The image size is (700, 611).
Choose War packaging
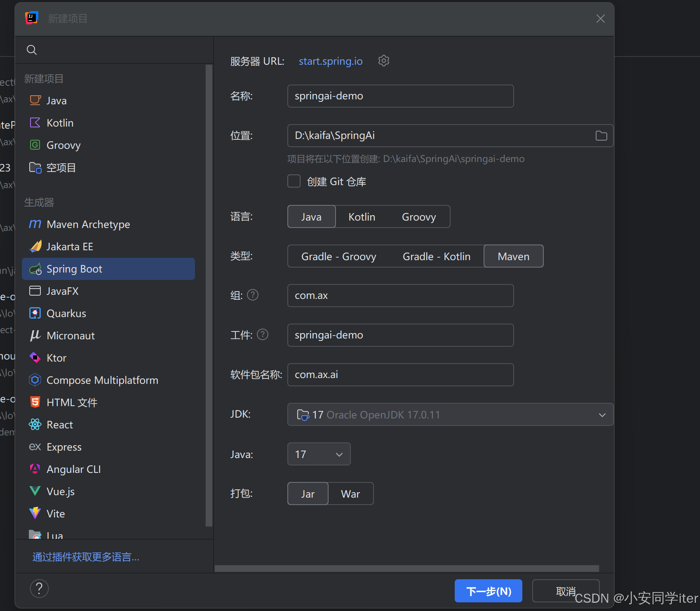point(351,493)
